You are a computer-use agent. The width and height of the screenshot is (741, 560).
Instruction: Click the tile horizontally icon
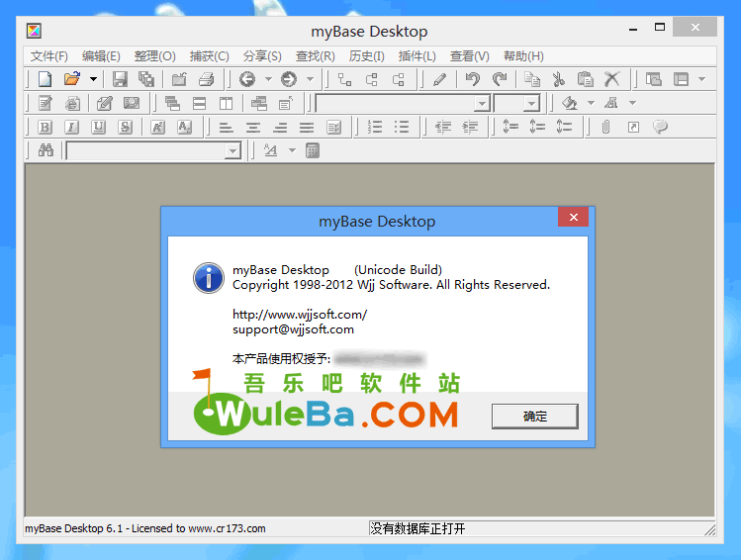pyautogui.click(x=200, y=103)
